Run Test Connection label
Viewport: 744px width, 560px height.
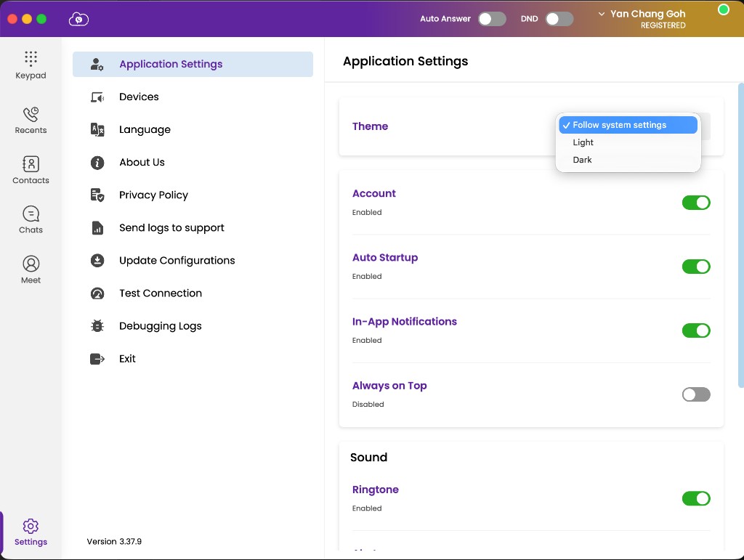click(161, 293)
